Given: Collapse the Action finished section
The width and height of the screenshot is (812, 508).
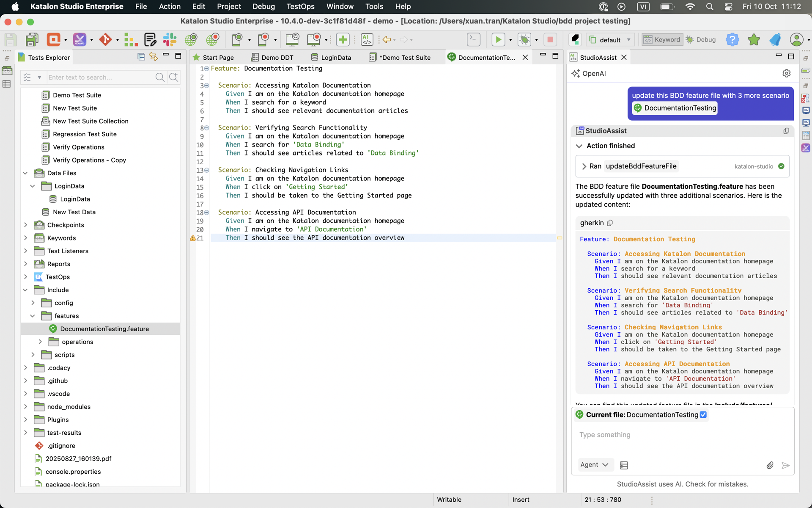Looking at the screenshot, I should coord(579,146).
